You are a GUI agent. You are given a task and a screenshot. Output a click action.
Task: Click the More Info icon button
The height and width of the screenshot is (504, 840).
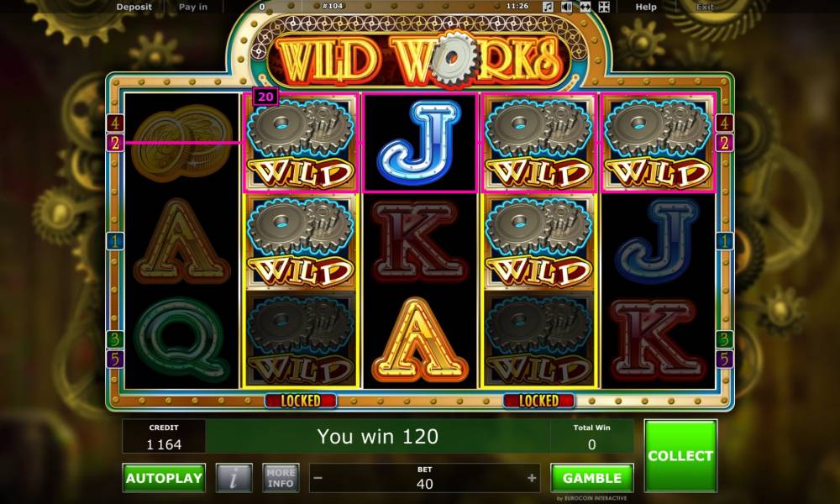(x=281, y=478)
